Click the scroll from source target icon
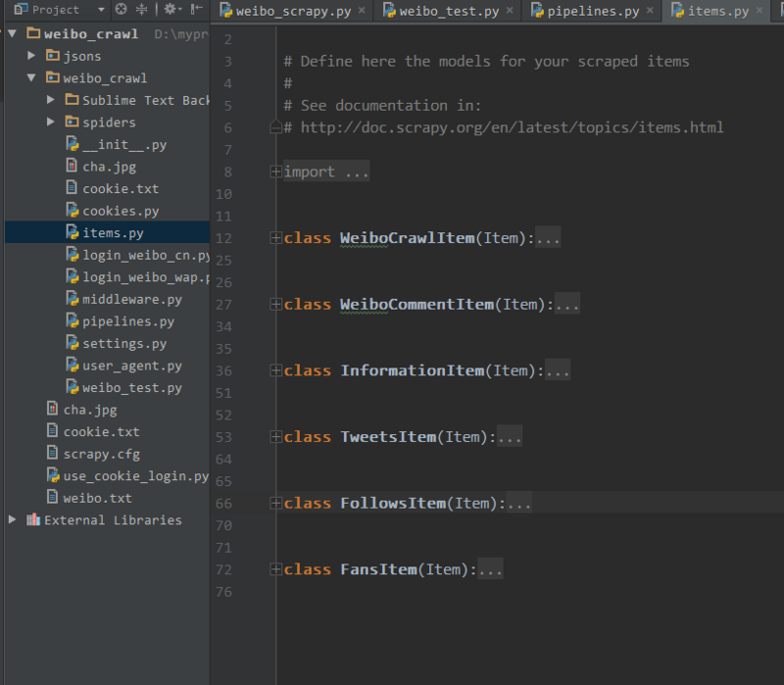This screenshot has height=685, width=784. click(121, 9)
